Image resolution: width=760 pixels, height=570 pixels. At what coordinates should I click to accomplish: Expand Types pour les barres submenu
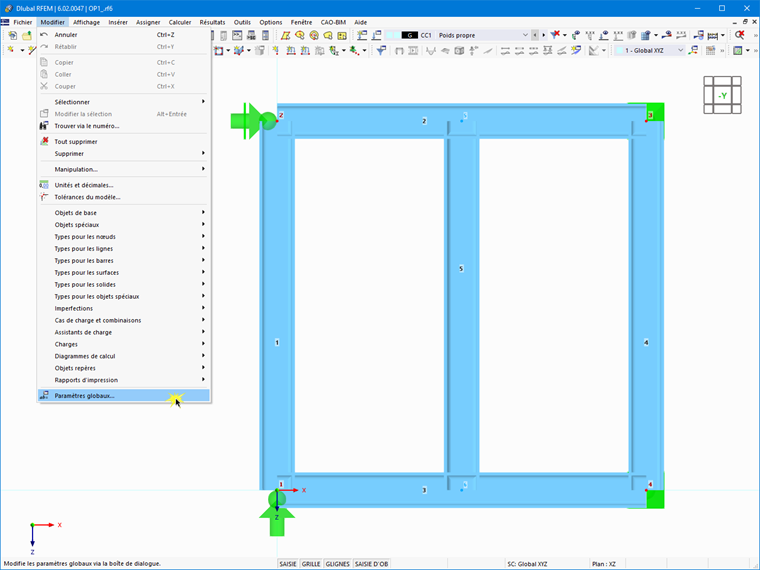coord(124,261)
